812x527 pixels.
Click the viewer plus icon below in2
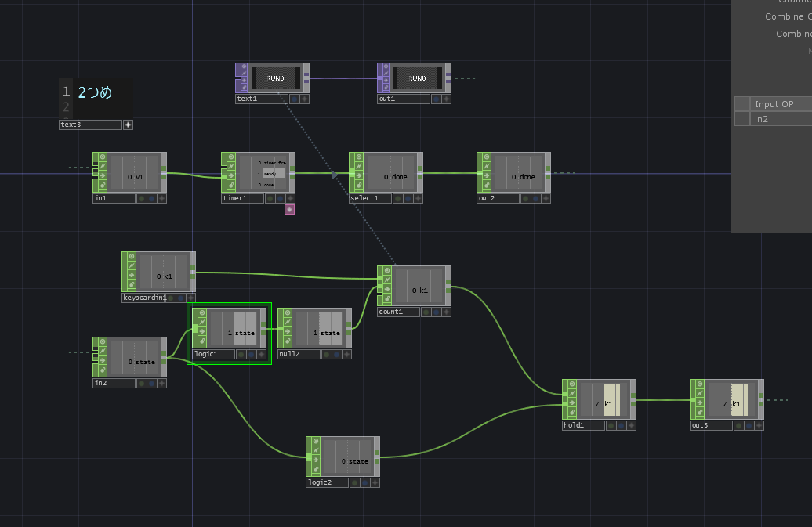click(x=162, y=384)
